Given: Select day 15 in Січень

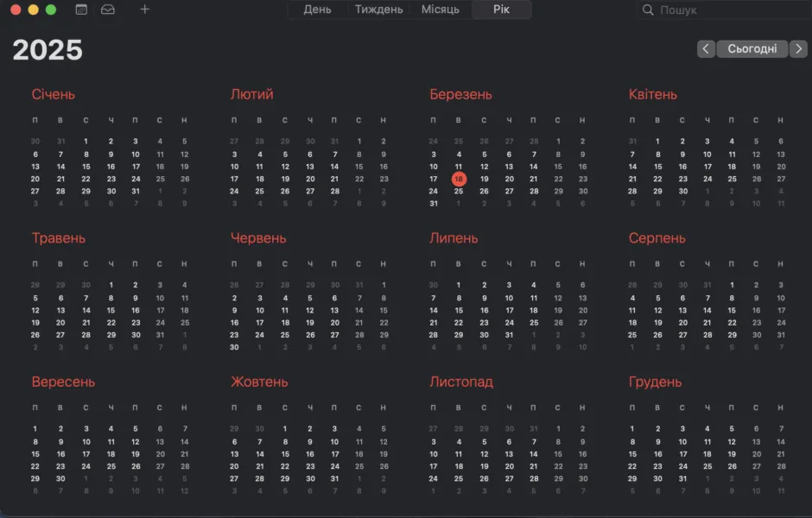Looking at the screenshot, I should (x=86, y=167).
